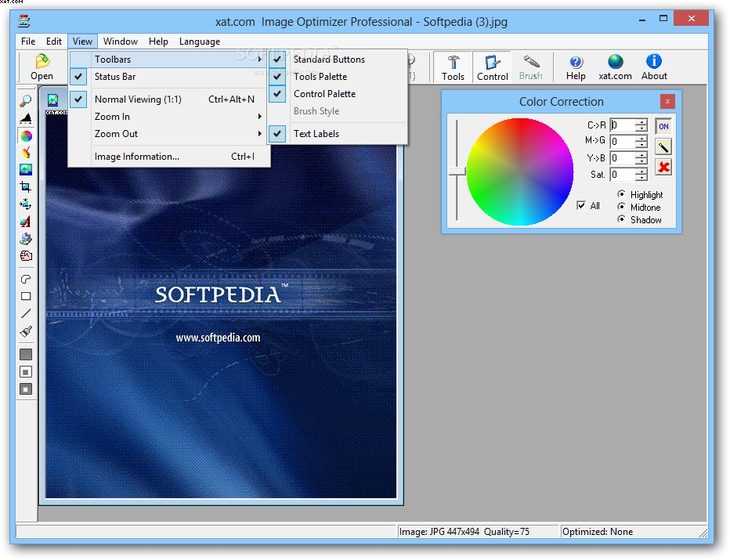Select the red and yellow brush cleanup tool

26,153
